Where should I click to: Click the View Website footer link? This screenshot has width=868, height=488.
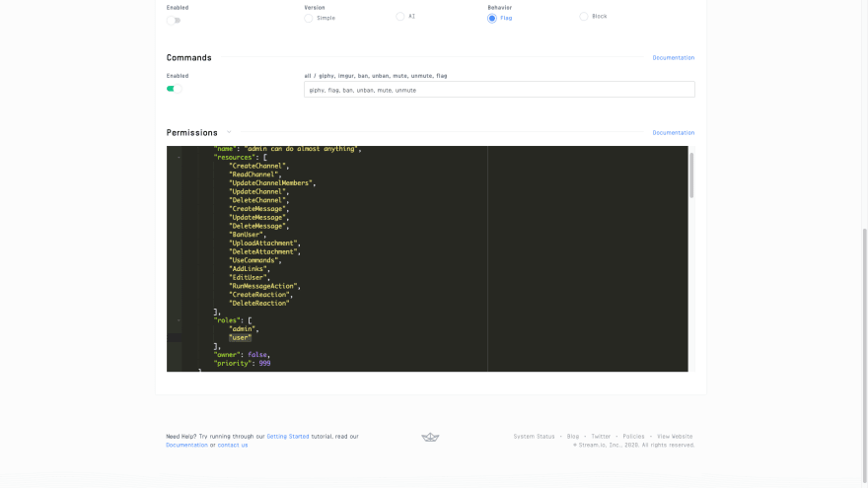675,437
